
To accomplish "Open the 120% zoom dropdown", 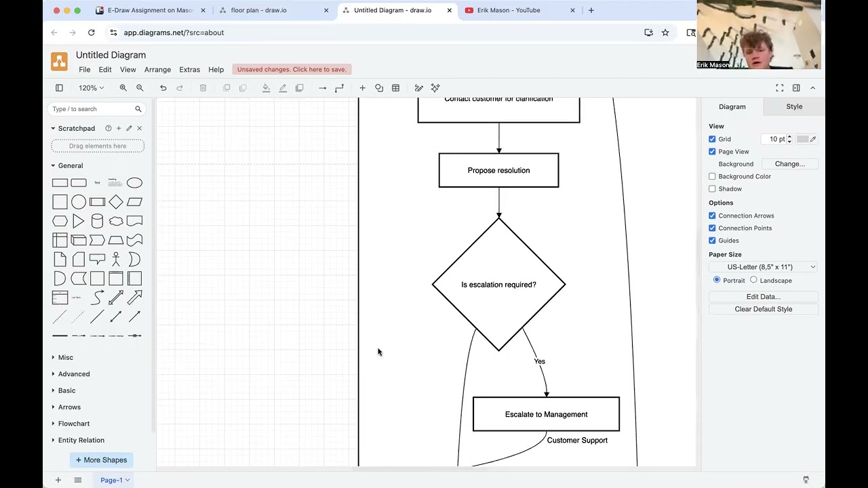I will click(91, 88).
